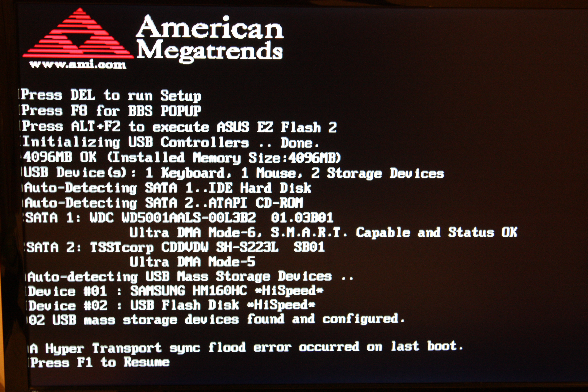The height and width of the screenshot is (392, 588).
Task: Select the TSSTcorp CDDVDW SH-S223L entry
Action: pyautogui.click(x=176, y=247)
